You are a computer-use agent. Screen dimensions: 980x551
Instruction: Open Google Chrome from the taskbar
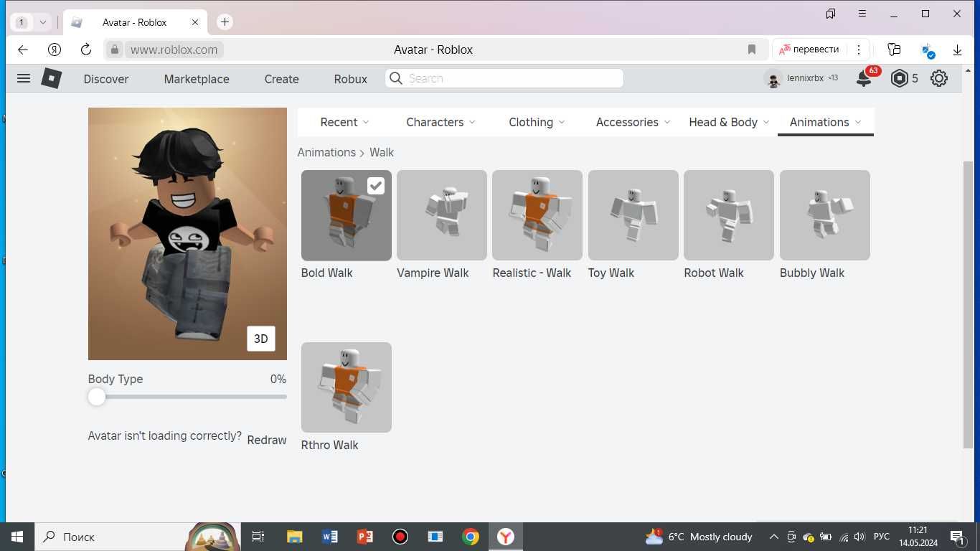coord(471,537)
